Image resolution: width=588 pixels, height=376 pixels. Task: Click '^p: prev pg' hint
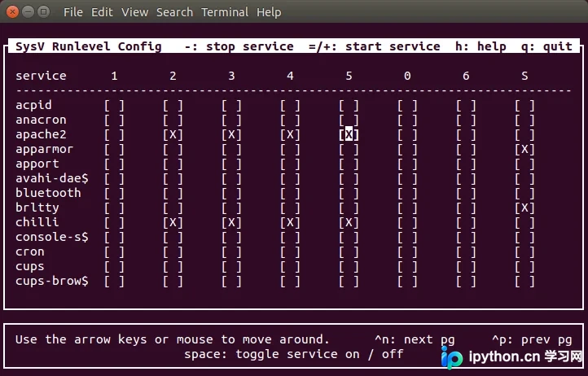pyautogui.click(x=532, y=339)
